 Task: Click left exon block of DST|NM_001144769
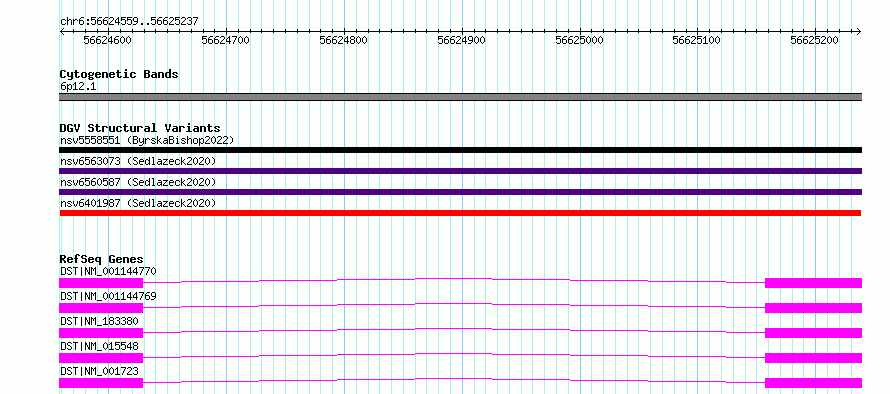point(101,308)
